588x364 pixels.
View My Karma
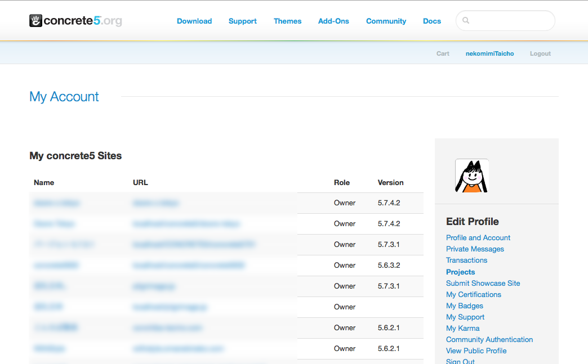[x=463, y=328]
